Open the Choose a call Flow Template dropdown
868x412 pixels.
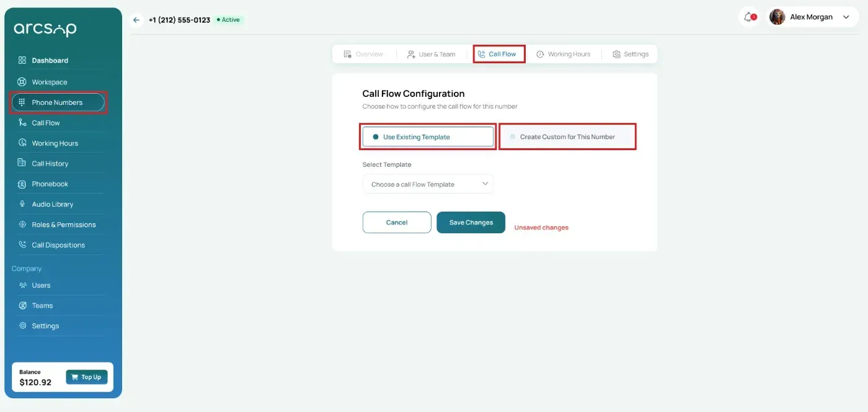(x=428, y=184)
